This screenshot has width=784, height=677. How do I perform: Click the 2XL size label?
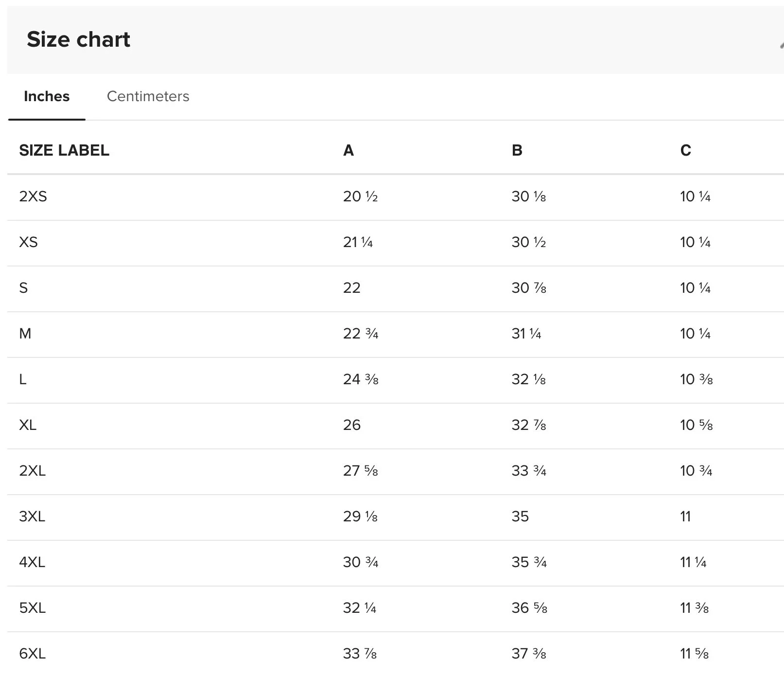click(x=33, y=471)
